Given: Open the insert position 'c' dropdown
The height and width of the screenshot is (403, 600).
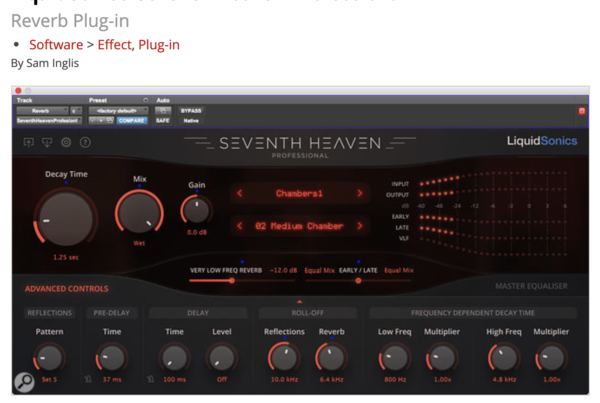Looking at the screenshot, I should [76, 111].
